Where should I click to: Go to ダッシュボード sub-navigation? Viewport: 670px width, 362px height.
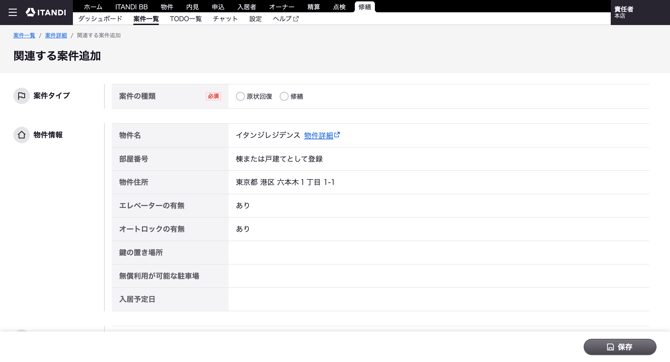[x=100, y=19]
